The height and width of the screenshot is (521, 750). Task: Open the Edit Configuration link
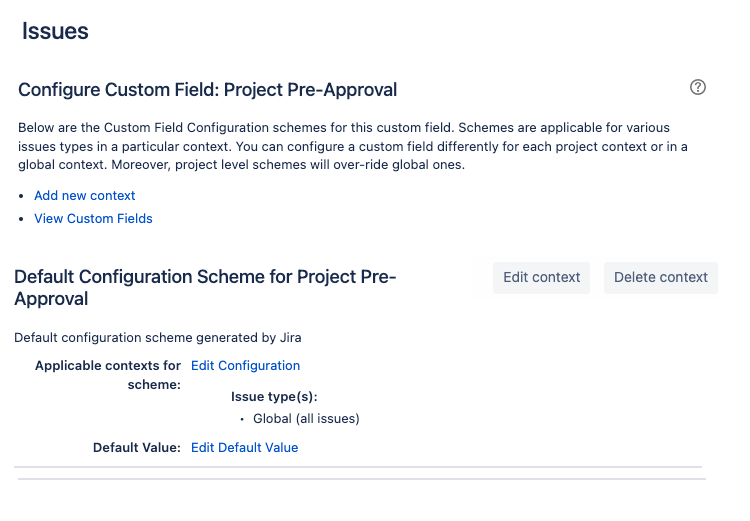click(245, 366)
